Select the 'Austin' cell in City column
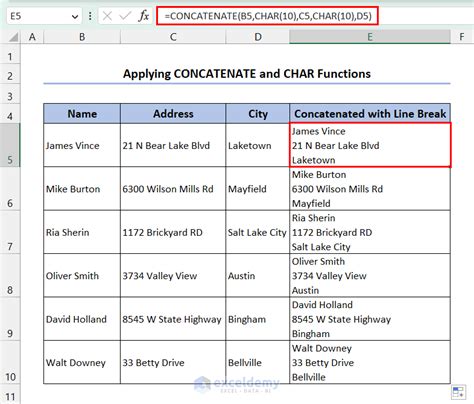 point(258,275)
